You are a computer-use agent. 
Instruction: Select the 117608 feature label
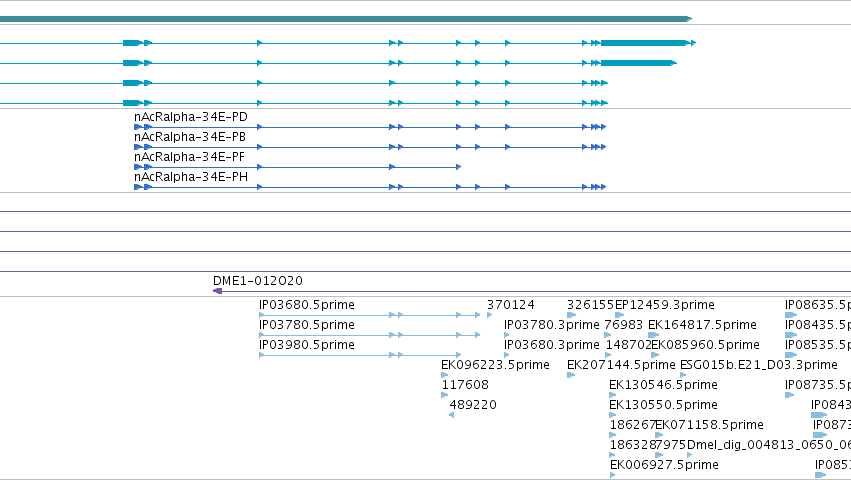[x=465, y=385]
